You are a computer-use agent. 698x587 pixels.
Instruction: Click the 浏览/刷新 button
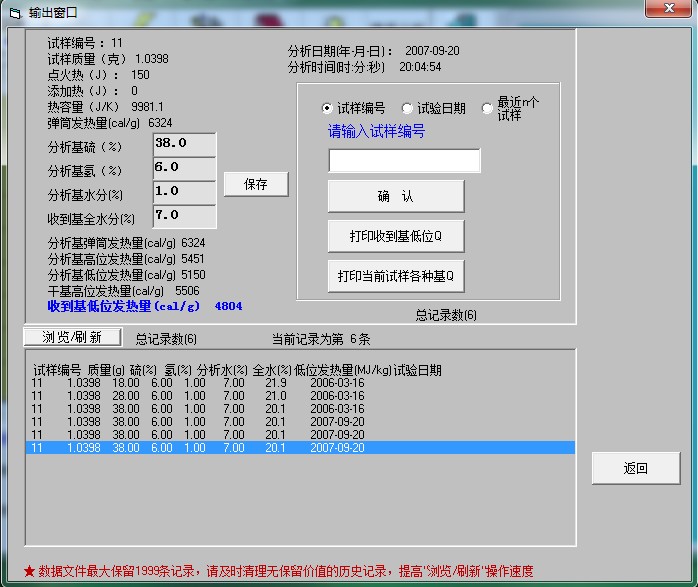click(72, 337)
